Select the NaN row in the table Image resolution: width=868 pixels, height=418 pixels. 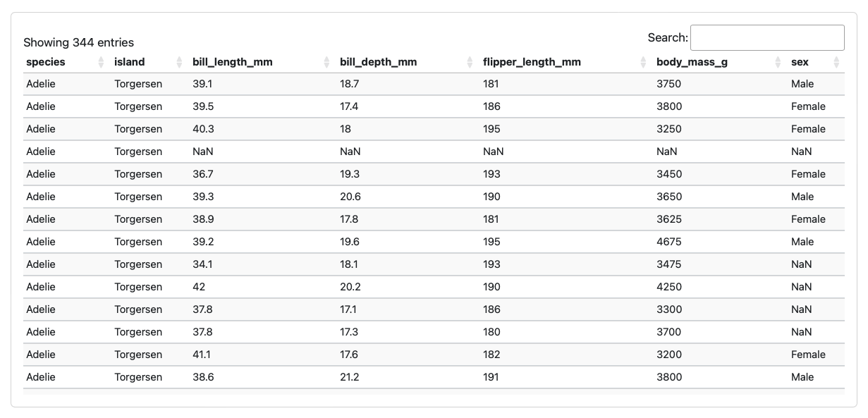423,152
